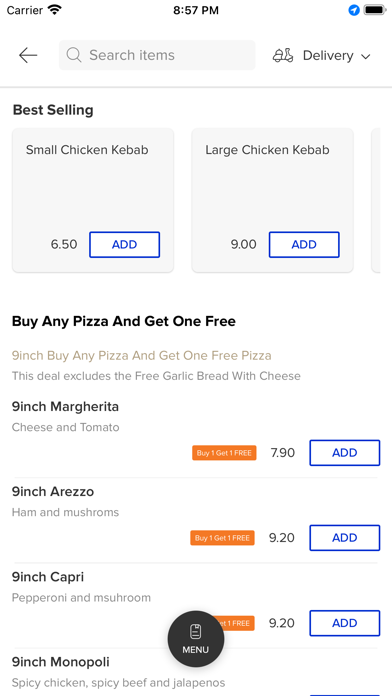Tap the location services status icon
The height and width of the screenshot is (696, 392).
tap(354, 10)
